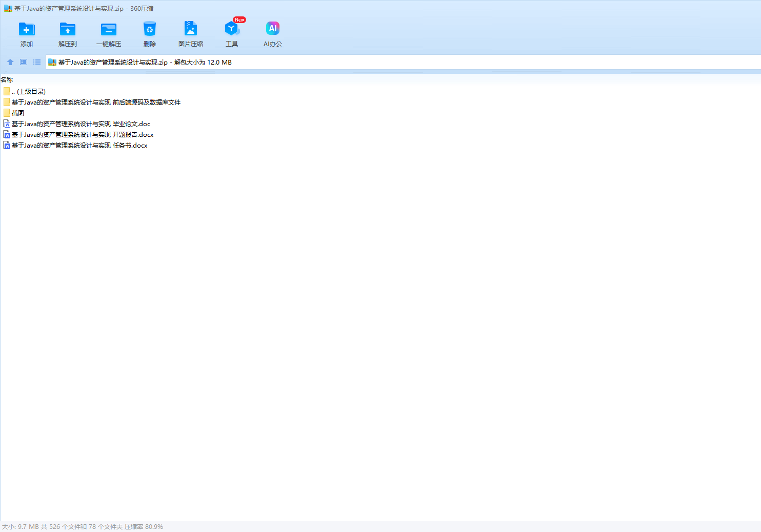Click the archive path address bar

coord(403,62)
